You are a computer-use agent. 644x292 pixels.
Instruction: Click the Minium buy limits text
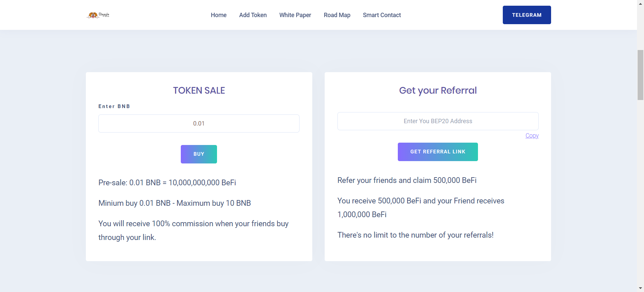coord(174,203)
